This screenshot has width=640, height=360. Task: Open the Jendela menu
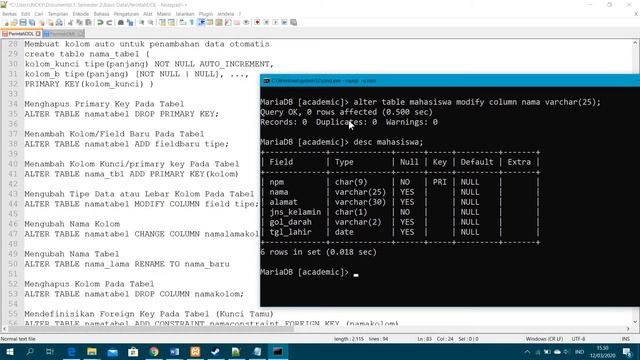(x=226, y=14)
